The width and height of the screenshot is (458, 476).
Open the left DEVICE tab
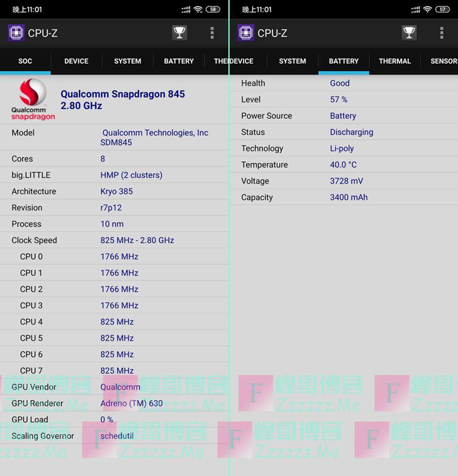pyautogui.click(x=76, y=61)
